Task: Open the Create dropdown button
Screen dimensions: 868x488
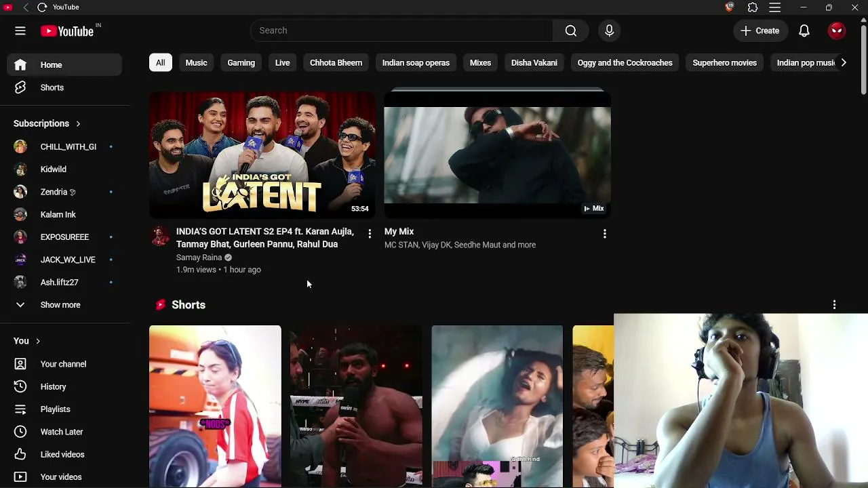Action: click(x=759, y=30)
